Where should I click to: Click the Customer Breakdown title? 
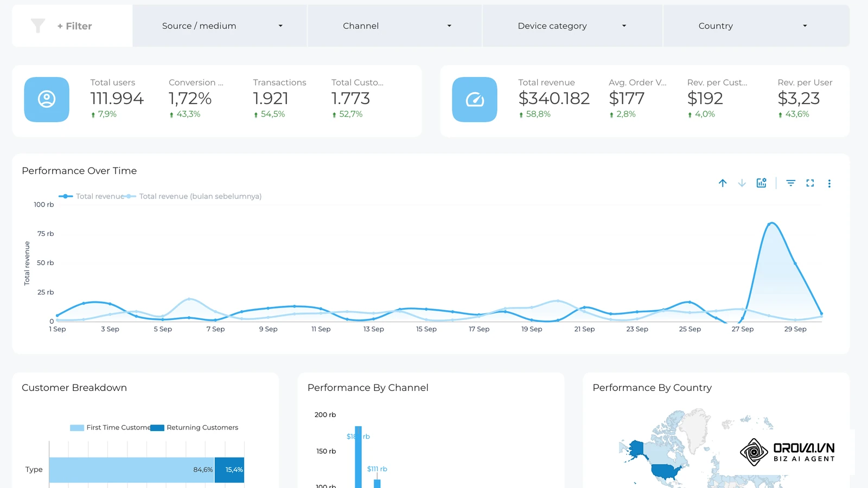tap(74, 388)
